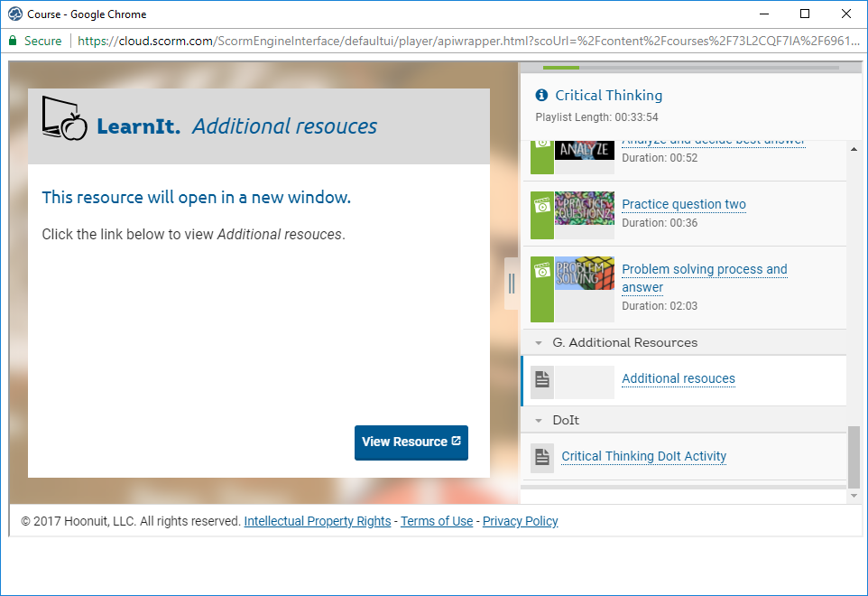Collapse the DoIt section
The width and height of the screenshot is (868, 596).
pos(539,421)
